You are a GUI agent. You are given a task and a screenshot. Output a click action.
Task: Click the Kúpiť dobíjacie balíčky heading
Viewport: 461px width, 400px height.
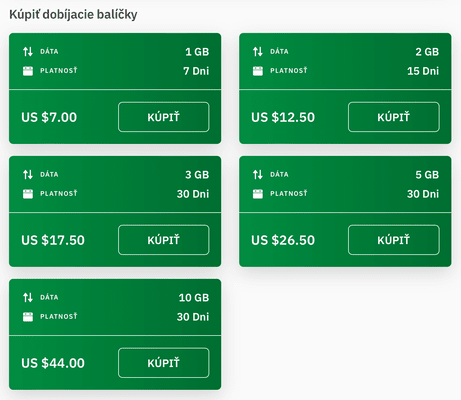(x=73, y=15)
